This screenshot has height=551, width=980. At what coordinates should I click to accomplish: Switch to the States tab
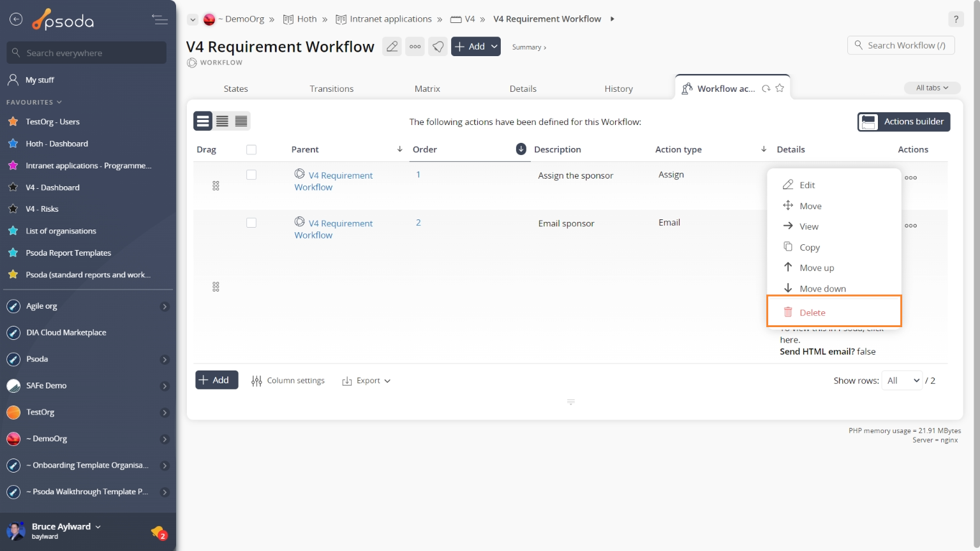235,89
